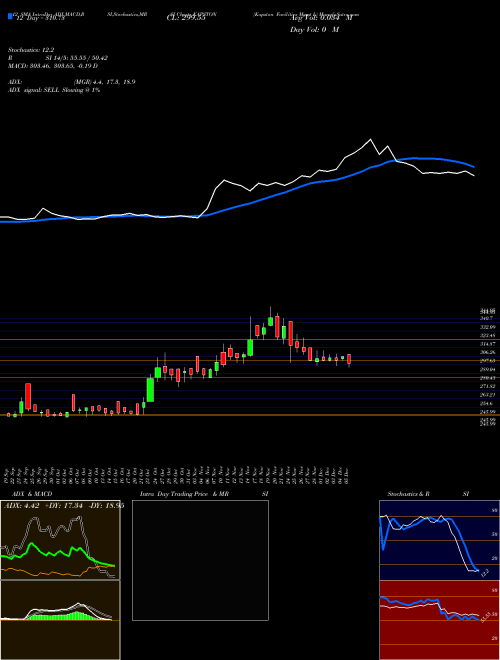Viewport: 500px width, 660px height.
Task: Click the blue 12 Day SMA legend square
Action: (10, 16)
